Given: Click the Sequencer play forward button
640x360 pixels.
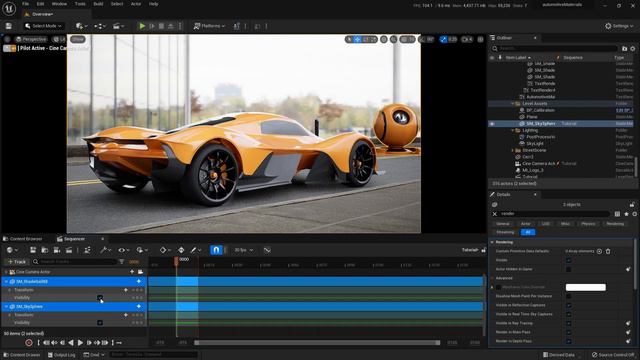Looking at the screenshot, I should click(80, 343).
